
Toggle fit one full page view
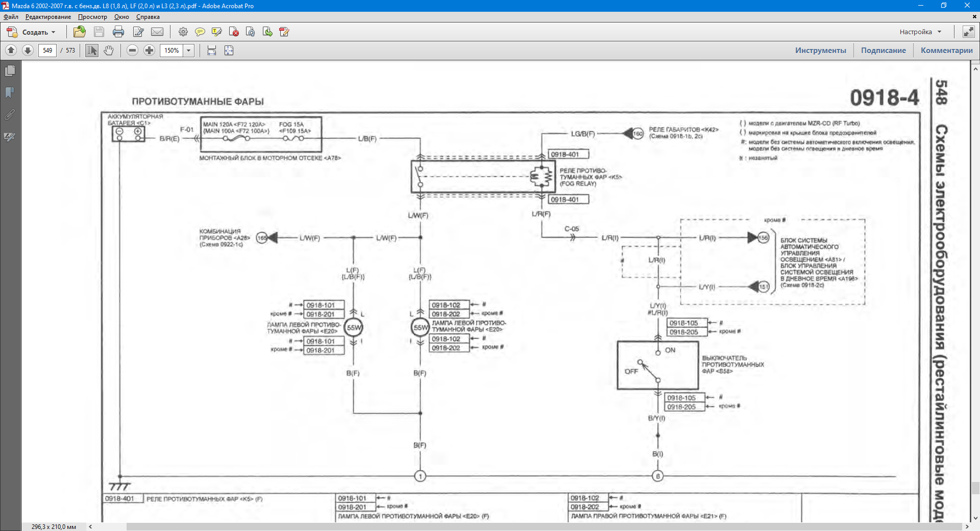229,51
